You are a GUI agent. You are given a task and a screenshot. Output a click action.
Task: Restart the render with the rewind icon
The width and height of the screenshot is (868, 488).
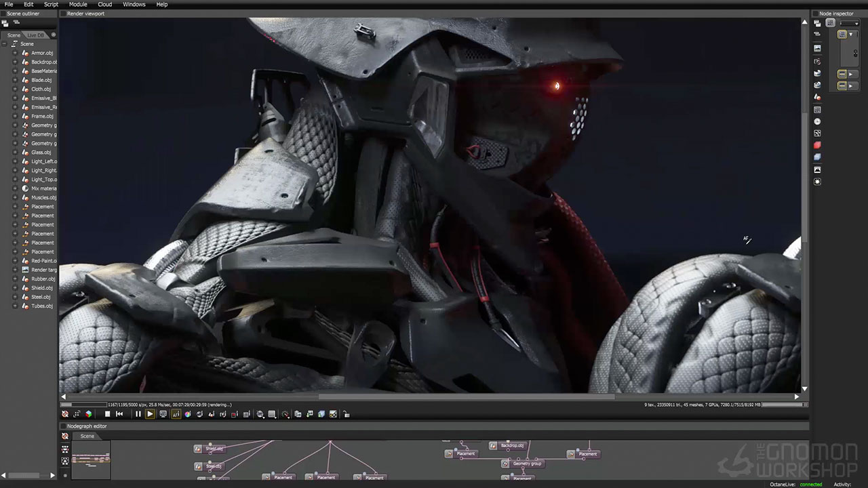[x=119, y=414]
